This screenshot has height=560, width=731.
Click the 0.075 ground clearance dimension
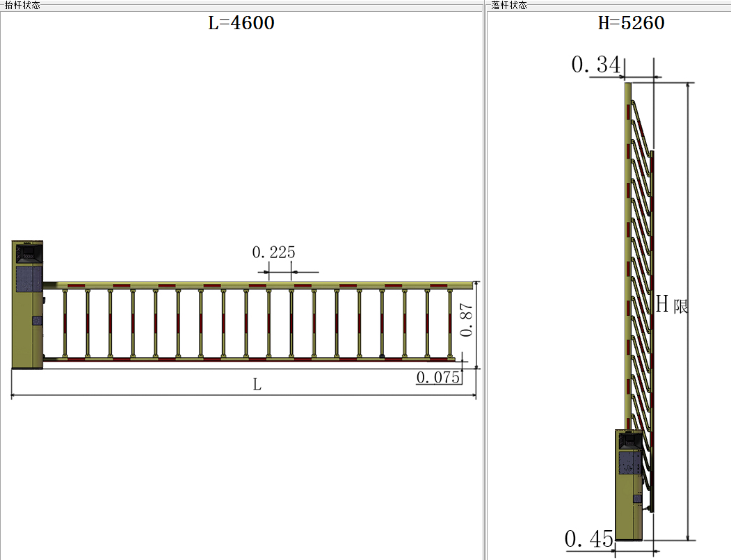[437, 377]
